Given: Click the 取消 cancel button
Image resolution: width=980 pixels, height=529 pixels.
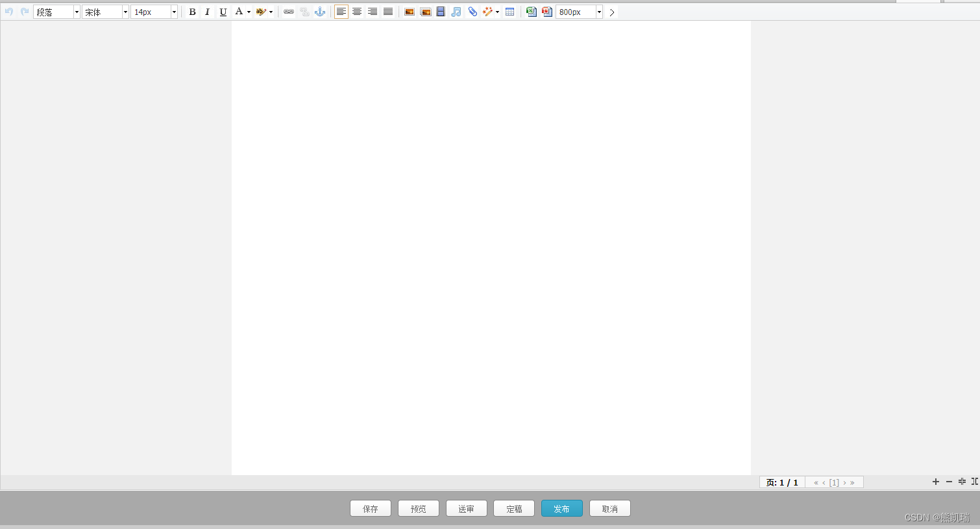Looking at the screenshot, I should pos(610,508).
